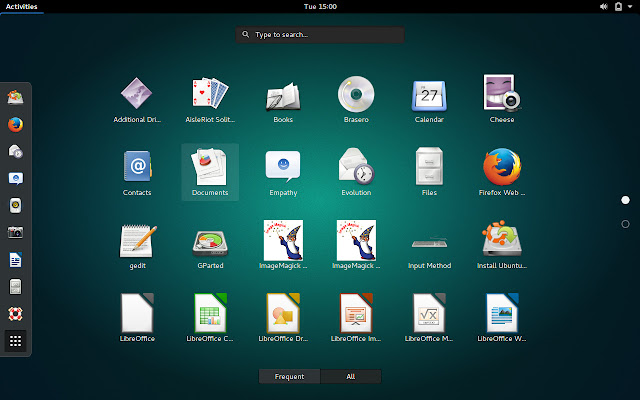The image size is (640, 400).
Task: Open Evolution mail from the dock
Action: (16, 151)
